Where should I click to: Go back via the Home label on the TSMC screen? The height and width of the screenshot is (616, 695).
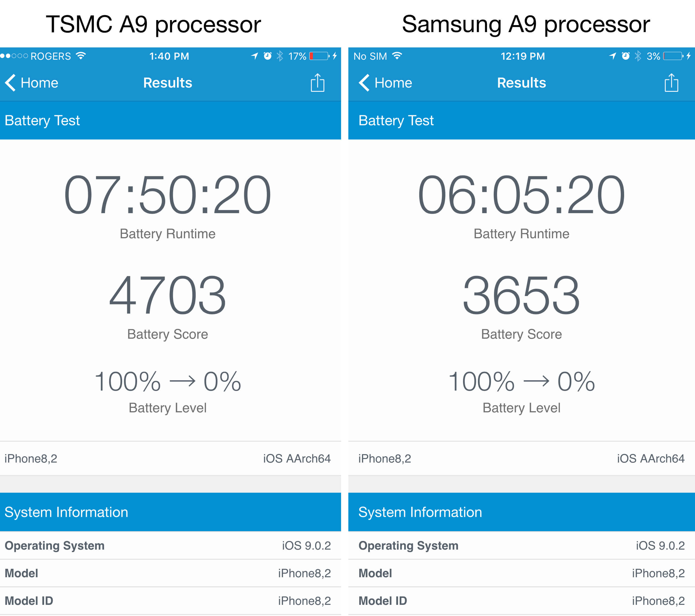click(x=39, y=83)
